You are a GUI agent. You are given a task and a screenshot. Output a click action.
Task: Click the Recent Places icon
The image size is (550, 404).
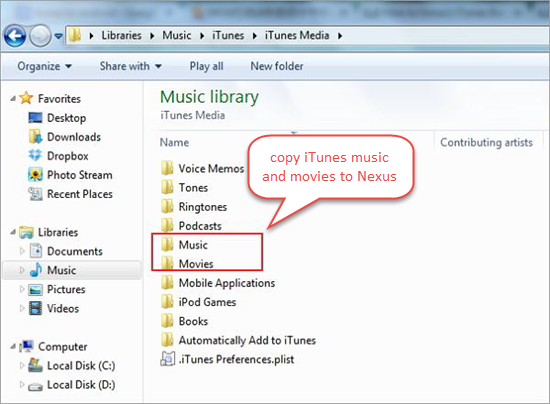click(x=35, y=194)
